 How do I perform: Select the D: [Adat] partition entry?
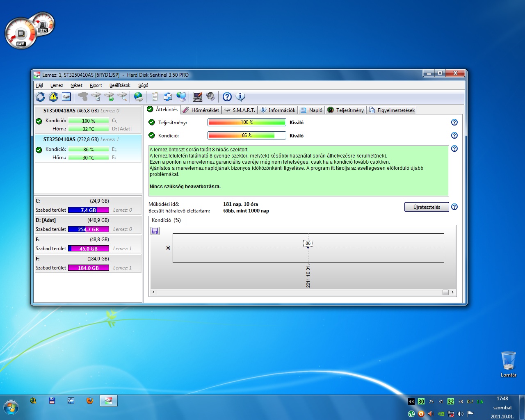click(88, 225)
